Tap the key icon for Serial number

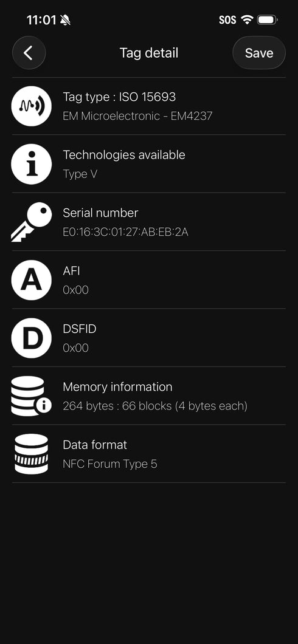(x=31, y=222)
